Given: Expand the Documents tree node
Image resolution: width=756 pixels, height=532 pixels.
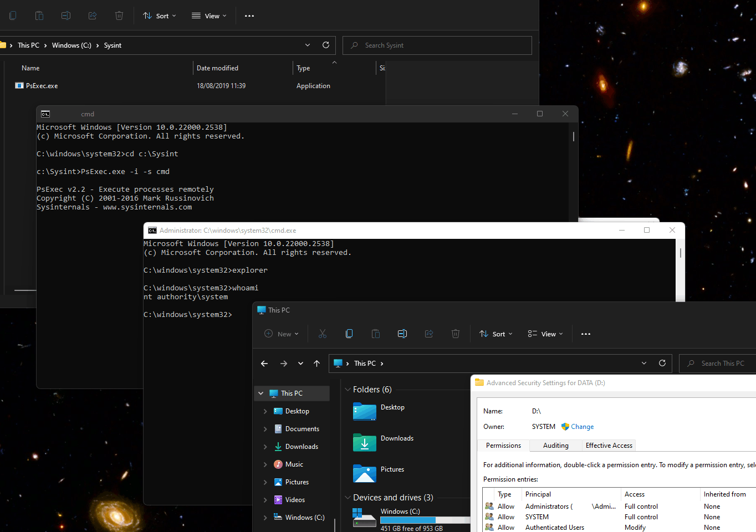Looking at the screenshot, I should 265,429.
